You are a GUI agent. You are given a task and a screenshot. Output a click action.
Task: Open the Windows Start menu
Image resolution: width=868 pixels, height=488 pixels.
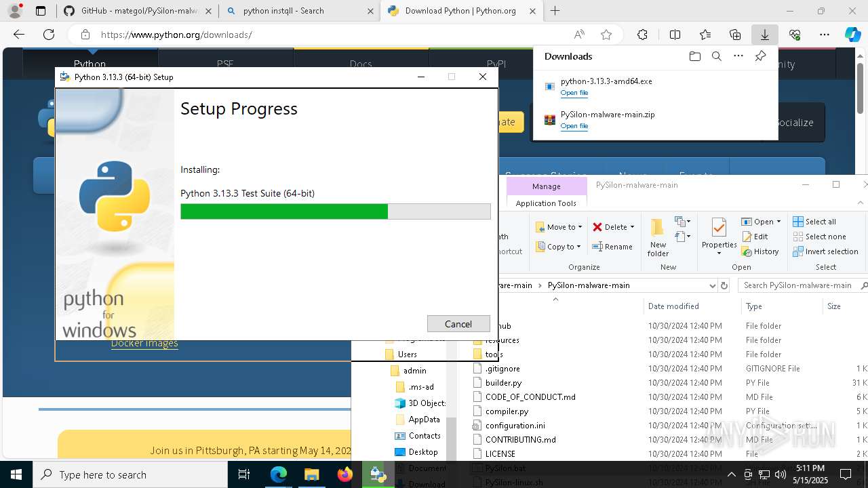click(16, 474)
